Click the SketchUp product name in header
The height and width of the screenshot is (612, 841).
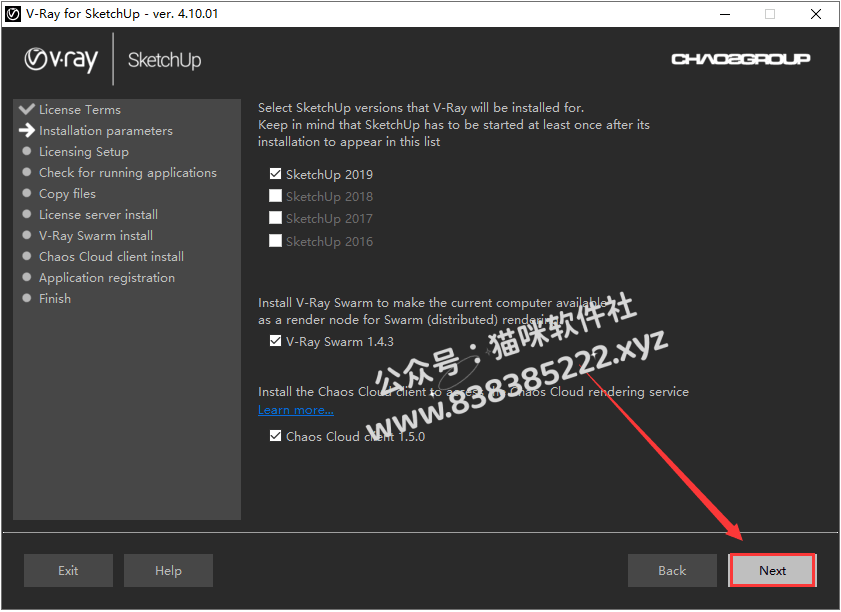tap(165, 60)
